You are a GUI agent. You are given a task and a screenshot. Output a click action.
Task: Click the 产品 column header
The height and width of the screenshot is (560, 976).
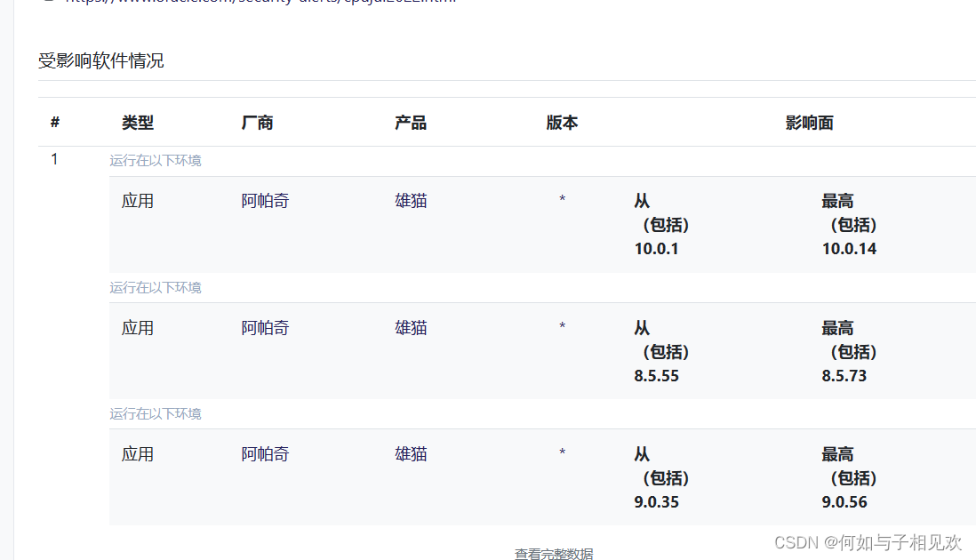pyautogui.click(x=410, y=123)
